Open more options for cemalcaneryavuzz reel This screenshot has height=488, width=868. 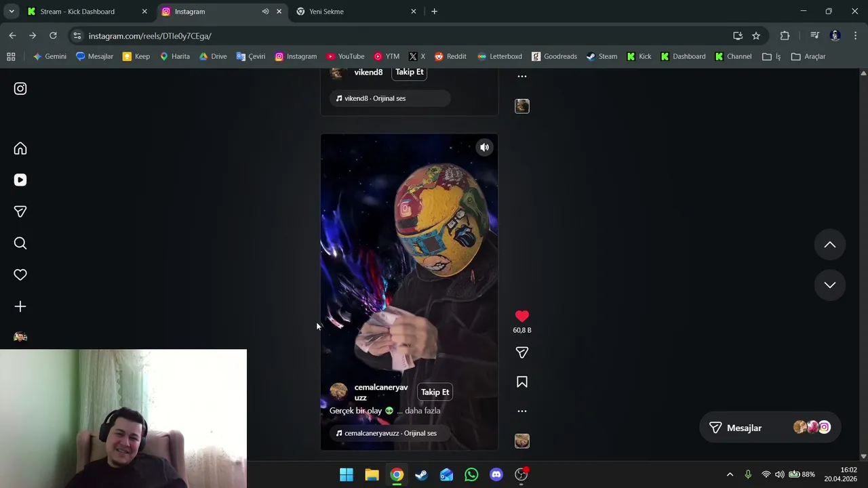521,411
